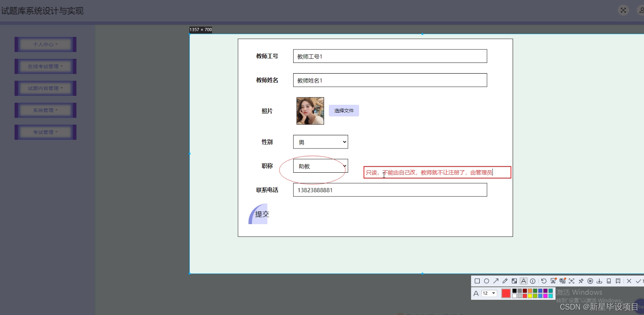The height and width of the screenshot is (315, 644).
Task: Select the ellipse drawing tool
Action: pyautogui.click(x=487, y=281)
